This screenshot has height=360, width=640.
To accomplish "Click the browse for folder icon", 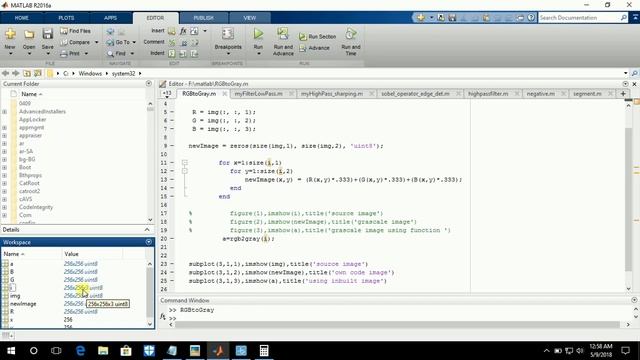I will [x=38, y=73].
